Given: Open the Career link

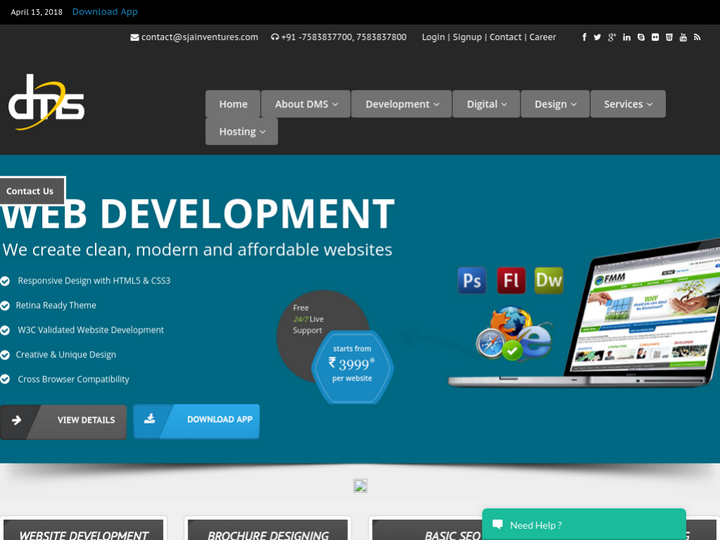Looking at the screenshot, I should [x=542, y=37].
